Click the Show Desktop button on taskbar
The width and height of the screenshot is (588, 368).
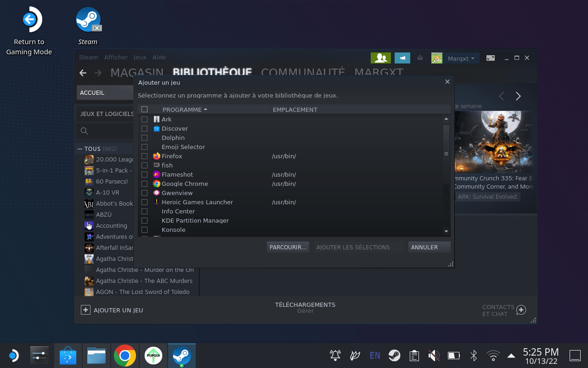click(x=575, y=356)
